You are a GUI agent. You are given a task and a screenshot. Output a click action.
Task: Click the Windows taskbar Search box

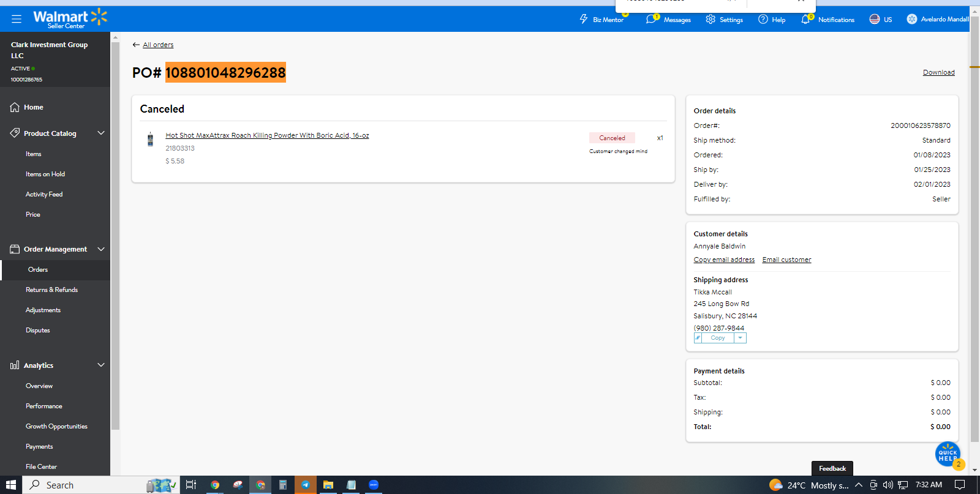point(101,485)
